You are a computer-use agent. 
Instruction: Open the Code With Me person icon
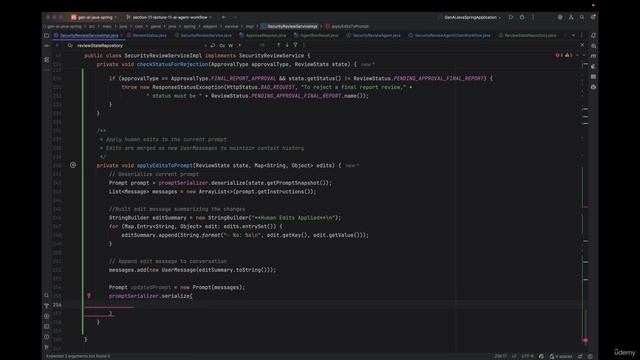pyautogui.click(x=571, y=17)
